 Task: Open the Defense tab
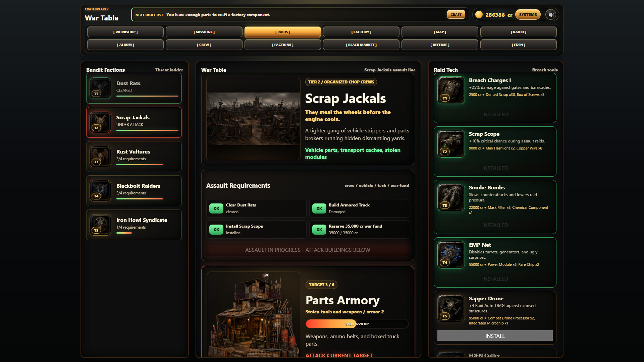(440, 45)
